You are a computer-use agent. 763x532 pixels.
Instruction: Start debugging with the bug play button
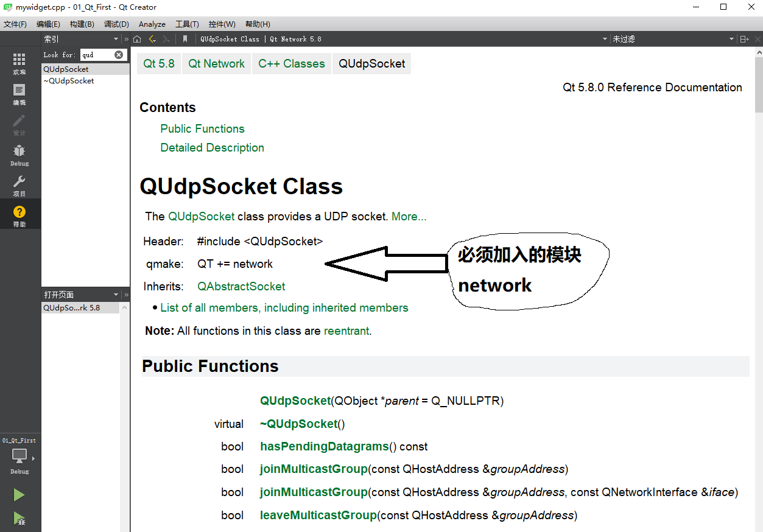pyautogui.click(x=19, y=519)
